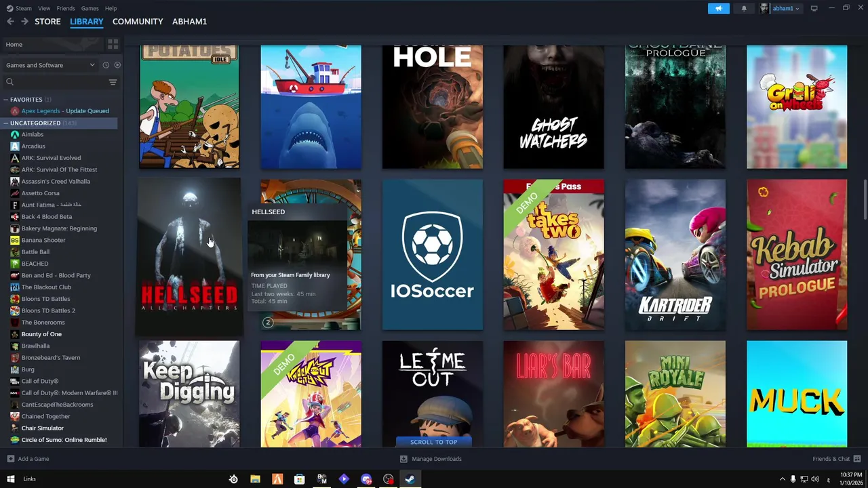Select Call of Duty: Modern Warfare III

(x=69, y=393)
